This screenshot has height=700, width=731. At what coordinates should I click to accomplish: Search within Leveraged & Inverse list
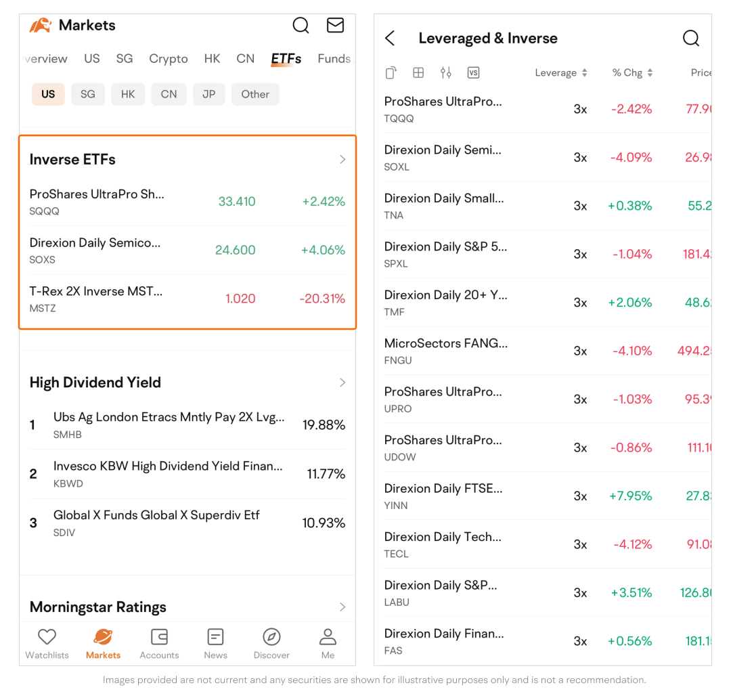click(x=690, y=39)
